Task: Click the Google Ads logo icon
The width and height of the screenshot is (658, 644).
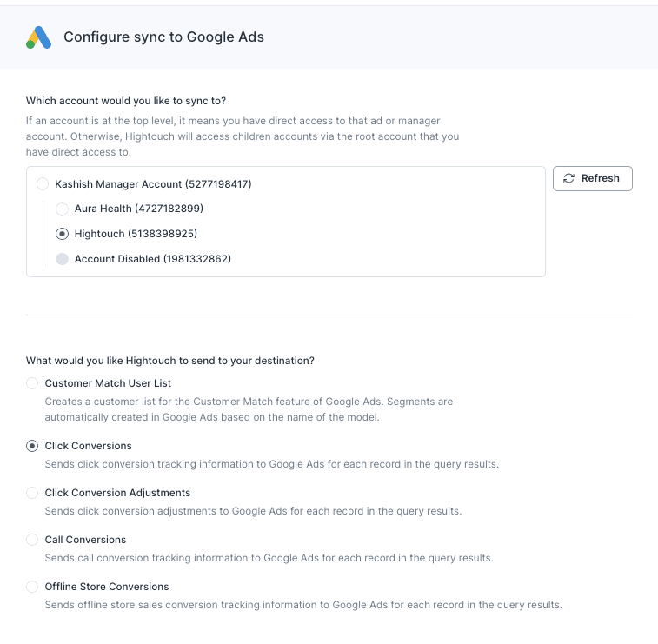Action: tap(38, 37)
